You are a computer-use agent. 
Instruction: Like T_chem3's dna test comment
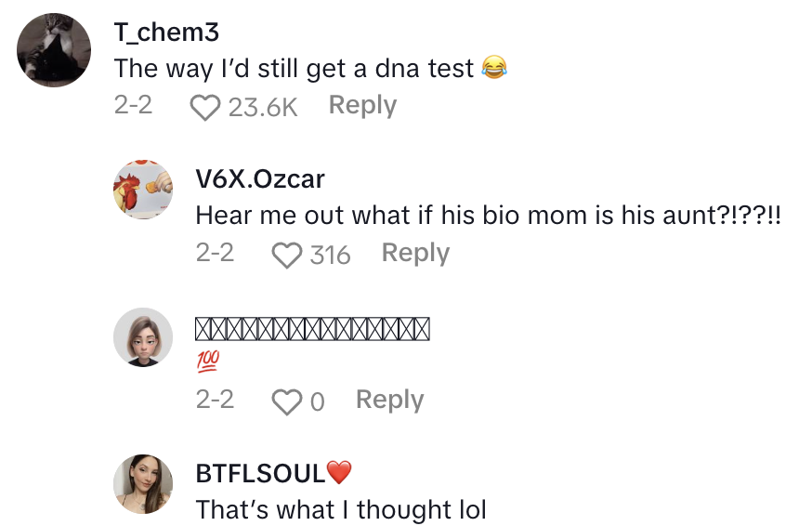[204, 108]
